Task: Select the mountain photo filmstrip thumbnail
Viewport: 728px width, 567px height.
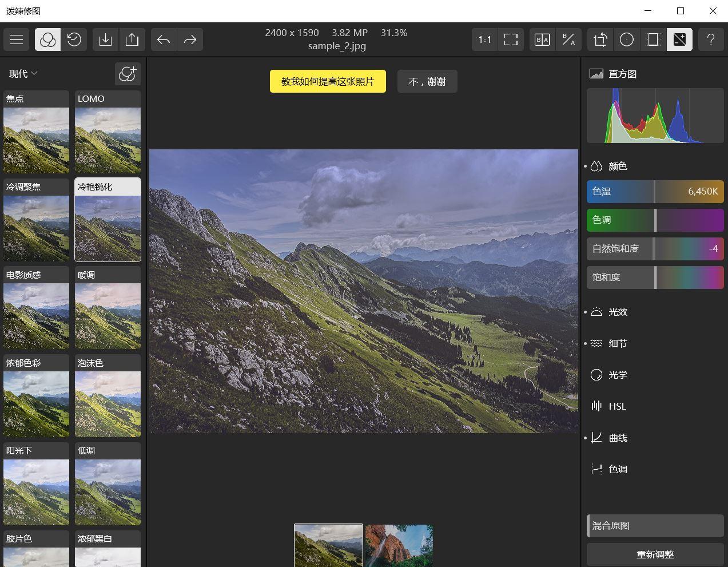Action: click(328, 545)
